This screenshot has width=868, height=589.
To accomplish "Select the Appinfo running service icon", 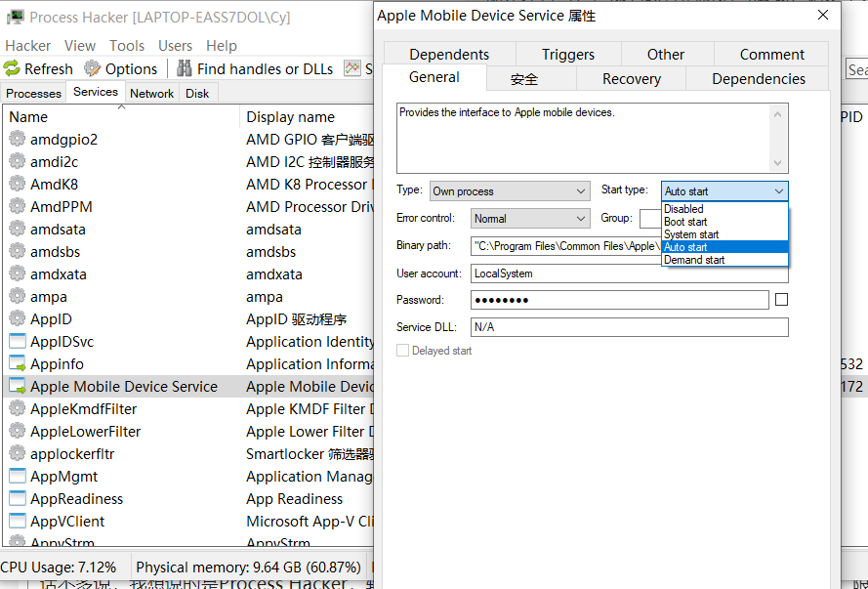I will (17, 363).
